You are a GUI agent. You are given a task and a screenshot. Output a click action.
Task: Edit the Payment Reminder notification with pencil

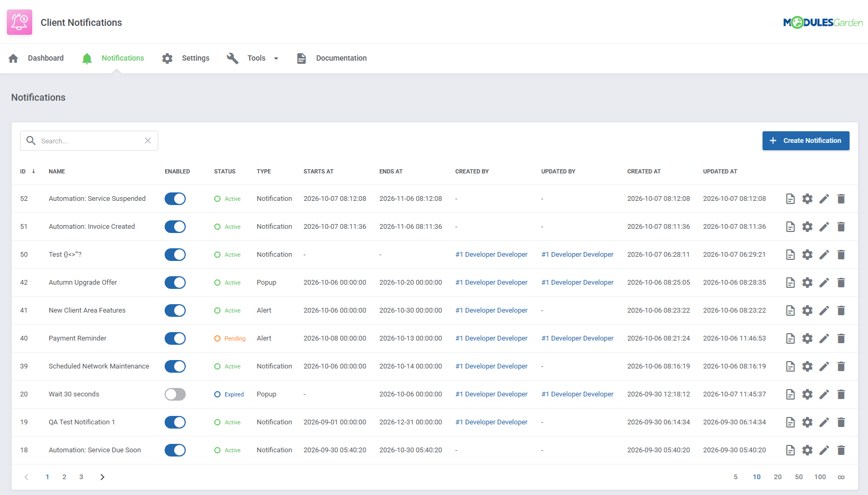point(824,338)
